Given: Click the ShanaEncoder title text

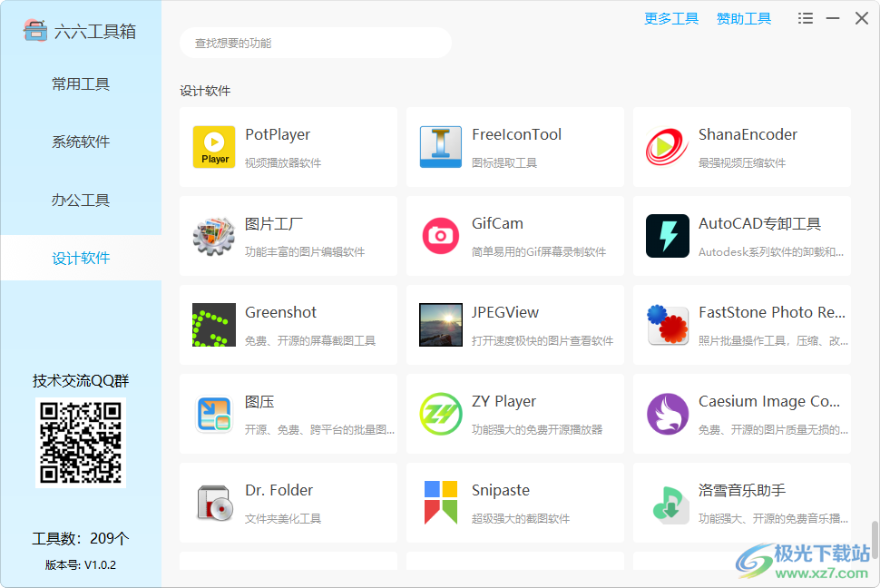Looking at the screenshot, I should coord(748,135).
